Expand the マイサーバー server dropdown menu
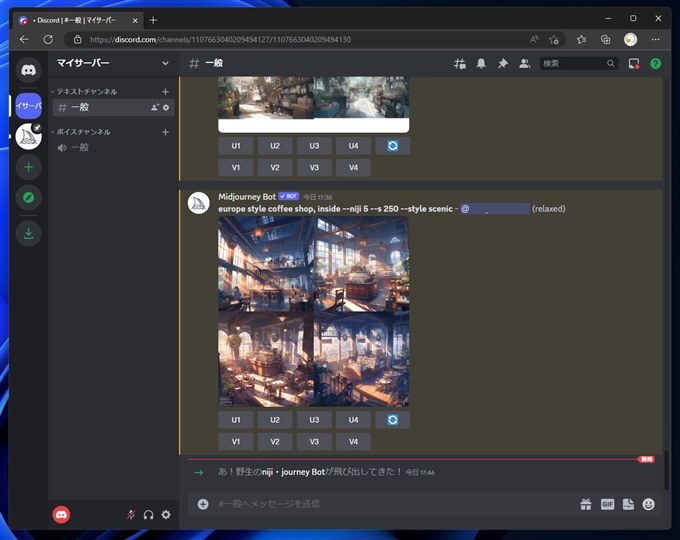 [x=165, y=63]
